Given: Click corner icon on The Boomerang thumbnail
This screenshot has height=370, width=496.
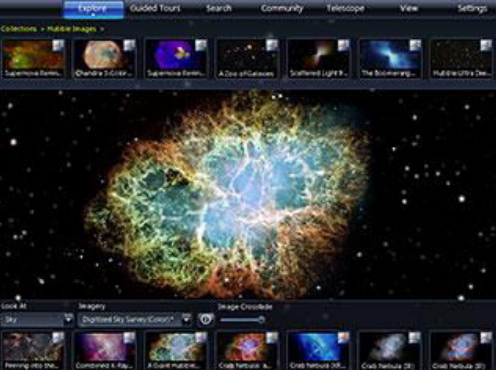Looking at the screenshot, I should [x=415, y=45].
